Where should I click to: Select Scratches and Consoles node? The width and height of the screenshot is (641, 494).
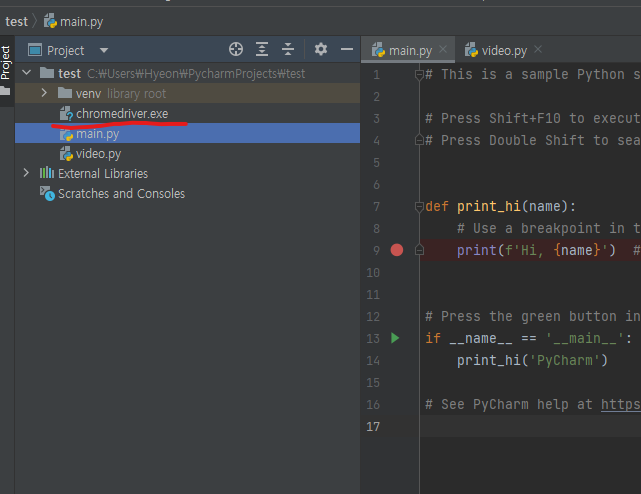point(187,193)
